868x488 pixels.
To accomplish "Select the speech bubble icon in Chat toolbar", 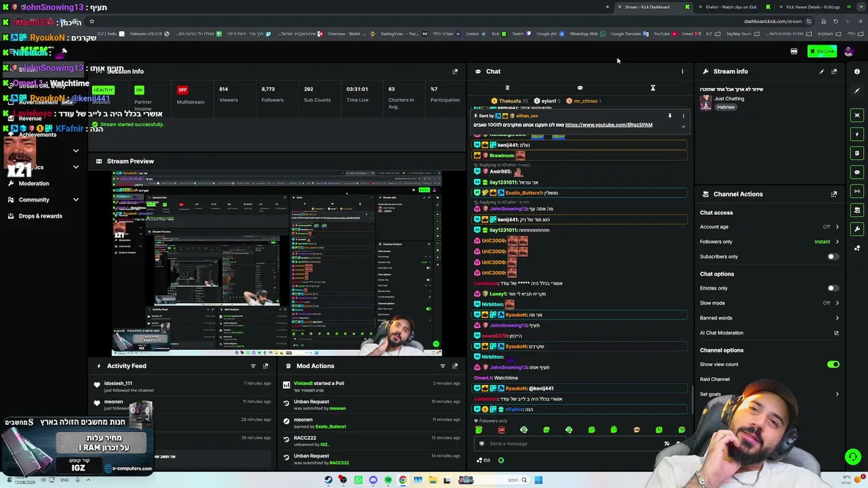I will tap(580, 88).
